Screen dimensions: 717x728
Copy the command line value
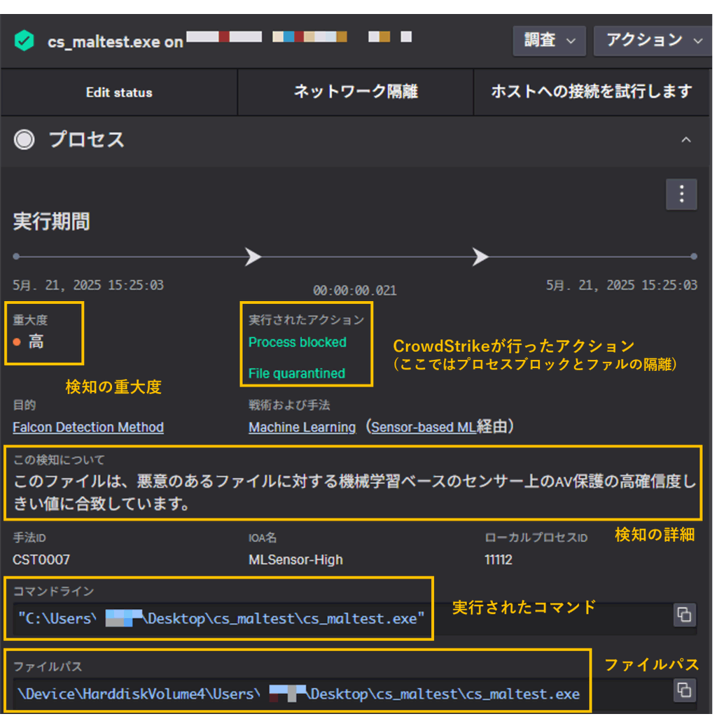point(685,615)
